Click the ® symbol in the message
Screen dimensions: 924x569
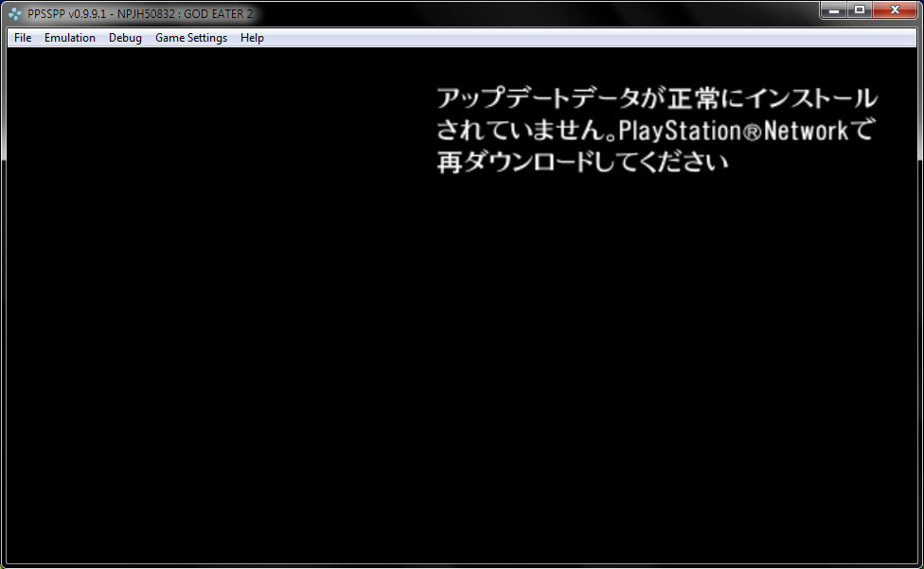[752, 132]
